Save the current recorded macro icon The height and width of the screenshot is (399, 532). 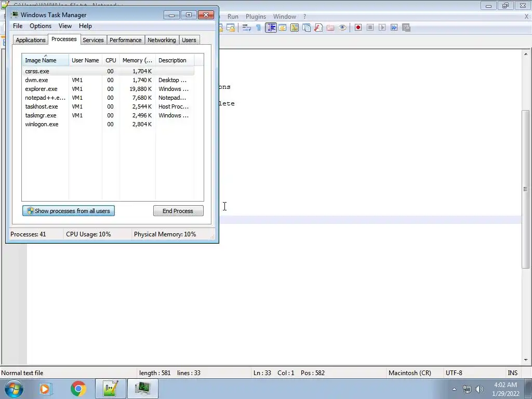click(x=406, y=28)
